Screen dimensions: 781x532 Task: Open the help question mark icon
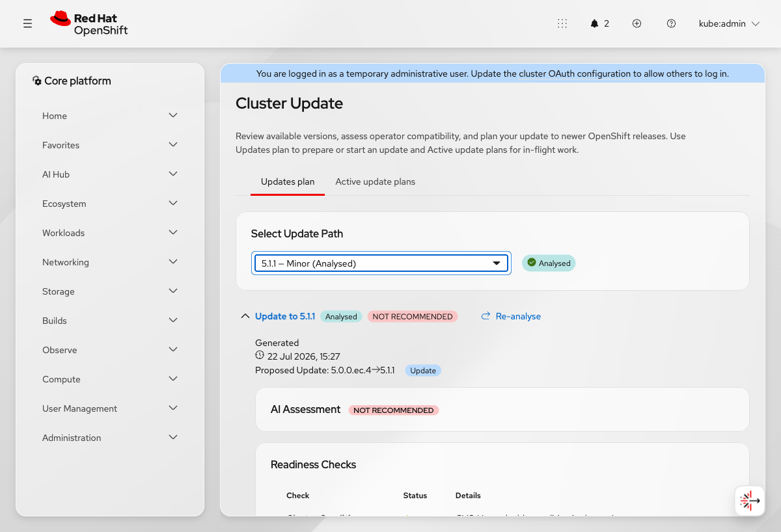point(671,23)
